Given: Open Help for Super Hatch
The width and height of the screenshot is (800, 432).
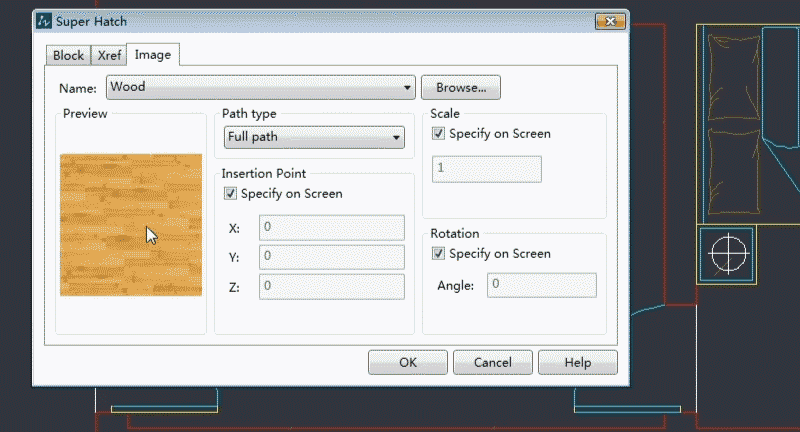Looking at the screenshot, I should (x=577, y=362).
